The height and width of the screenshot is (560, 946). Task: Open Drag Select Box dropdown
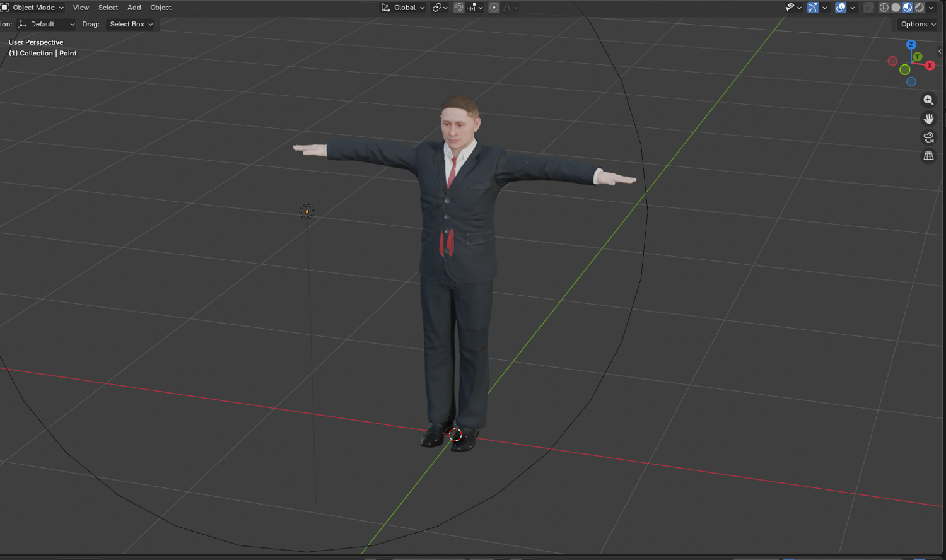pyautogui.click(x=131, y=24)
